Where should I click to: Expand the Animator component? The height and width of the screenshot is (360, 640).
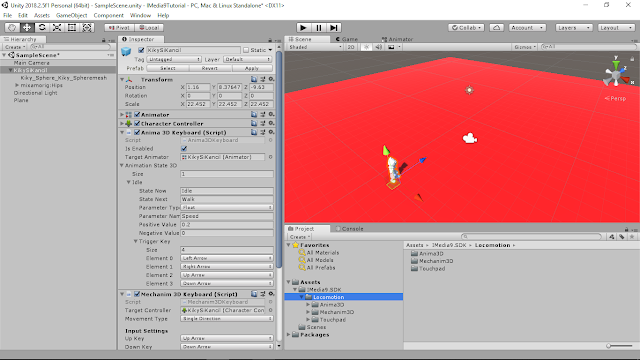122,115
